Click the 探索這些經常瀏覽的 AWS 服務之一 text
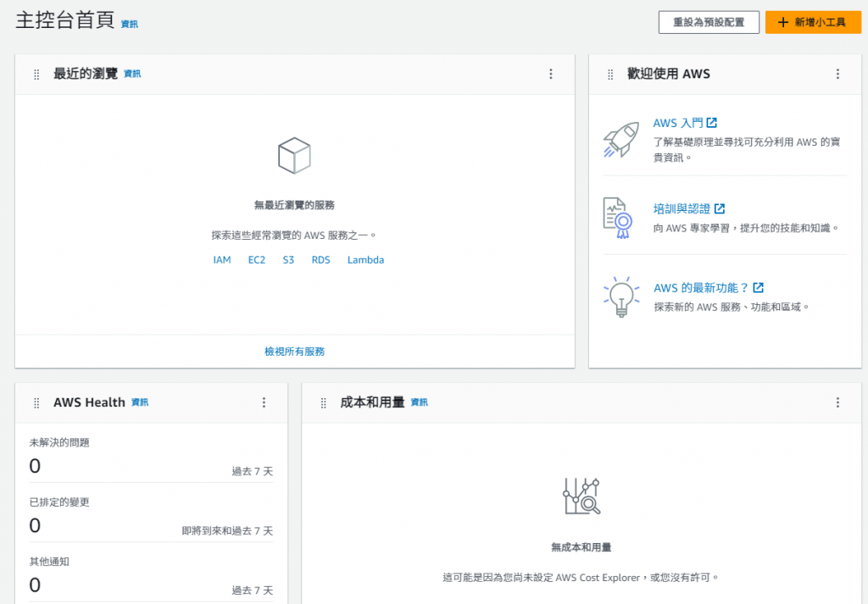This screenshot has height=604, width=868. point(294,236)
